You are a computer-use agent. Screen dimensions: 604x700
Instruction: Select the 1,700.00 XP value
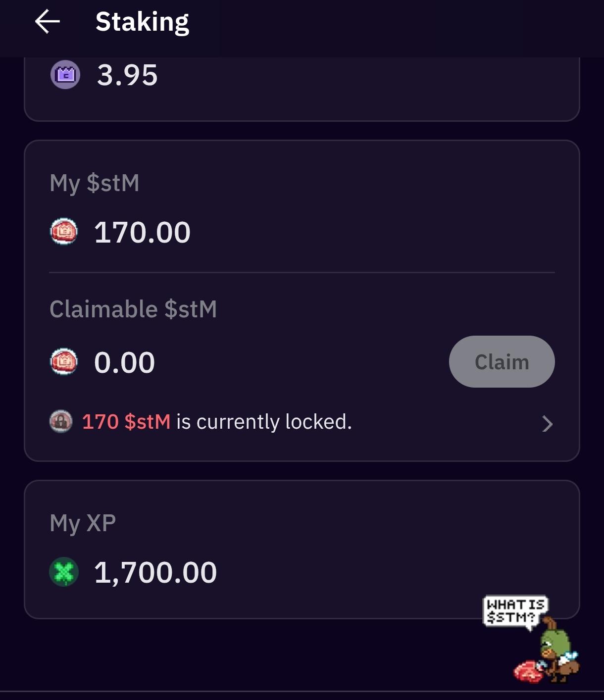(x=155, y=573)
